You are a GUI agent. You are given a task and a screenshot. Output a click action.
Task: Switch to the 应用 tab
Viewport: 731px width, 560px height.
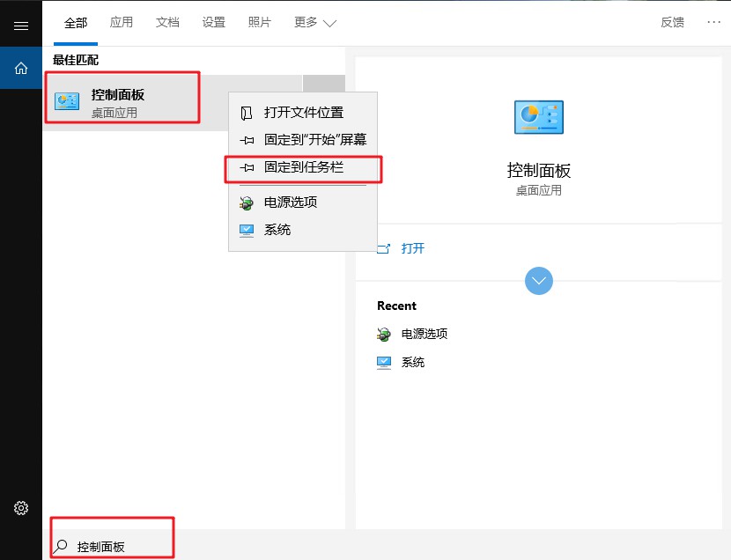[x=122, y=22]
